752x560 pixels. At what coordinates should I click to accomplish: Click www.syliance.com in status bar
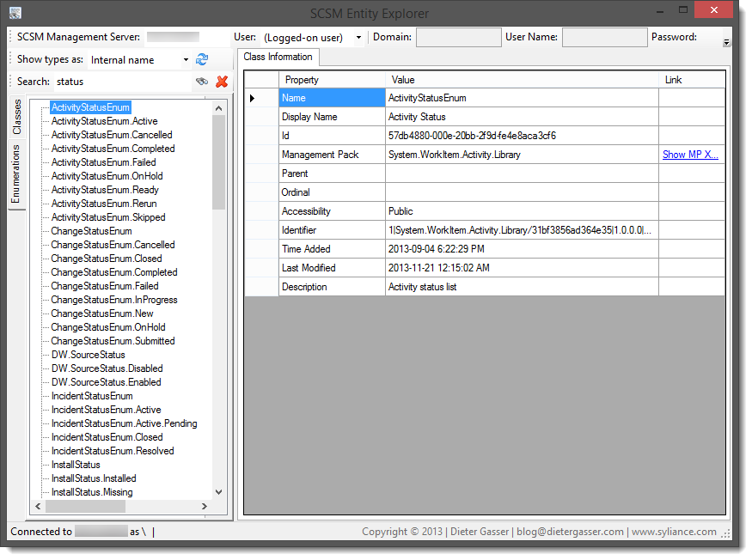[674, 532]
